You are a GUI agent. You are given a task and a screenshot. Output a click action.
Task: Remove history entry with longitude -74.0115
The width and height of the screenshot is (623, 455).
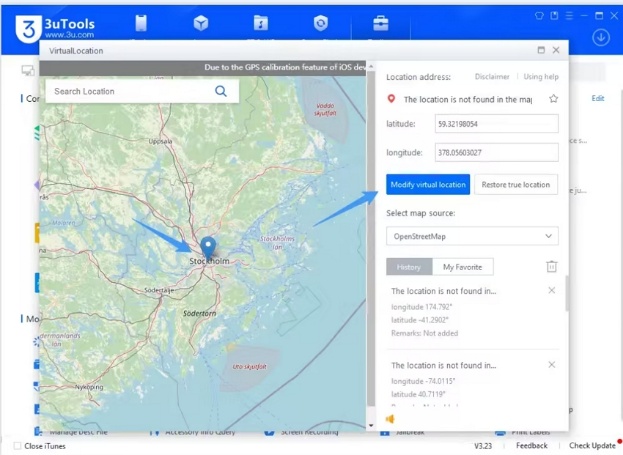[551, 365]
